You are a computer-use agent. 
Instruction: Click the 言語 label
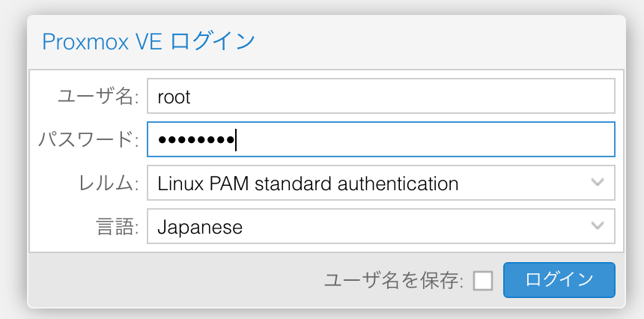tap(118, 227)
